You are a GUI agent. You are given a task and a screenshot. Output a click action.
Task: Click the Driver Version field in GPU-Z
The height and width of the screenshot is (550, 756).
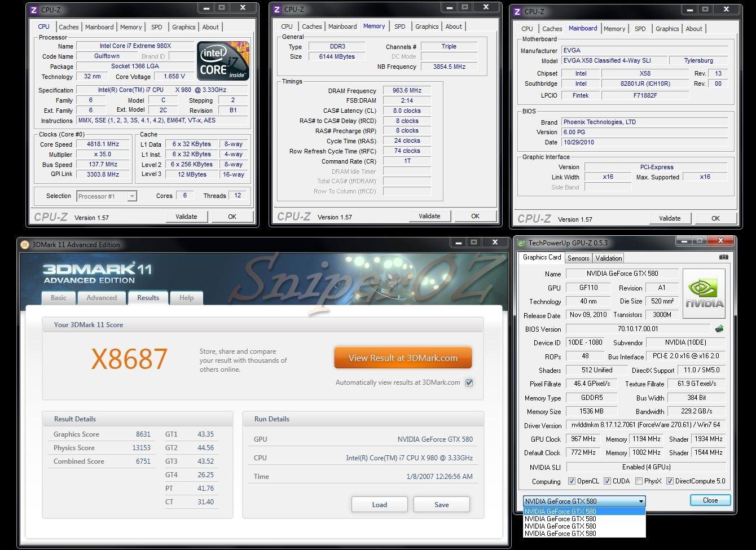(x=645, y=425)
